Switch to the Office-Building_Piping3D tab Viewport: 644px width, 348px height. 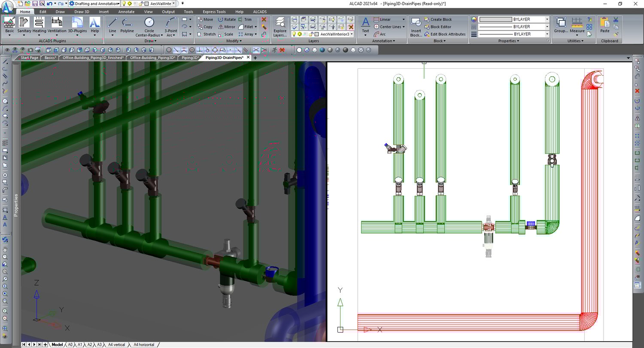point(152,57)
